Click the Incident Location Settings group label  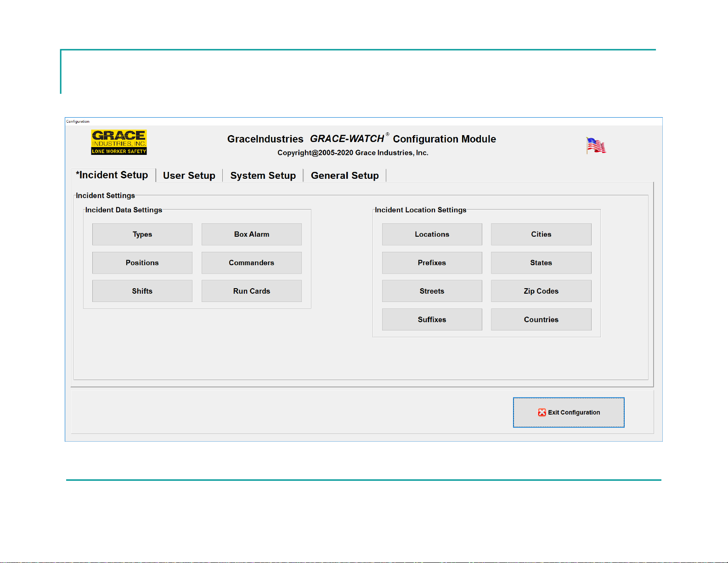[x=421, y=210]
